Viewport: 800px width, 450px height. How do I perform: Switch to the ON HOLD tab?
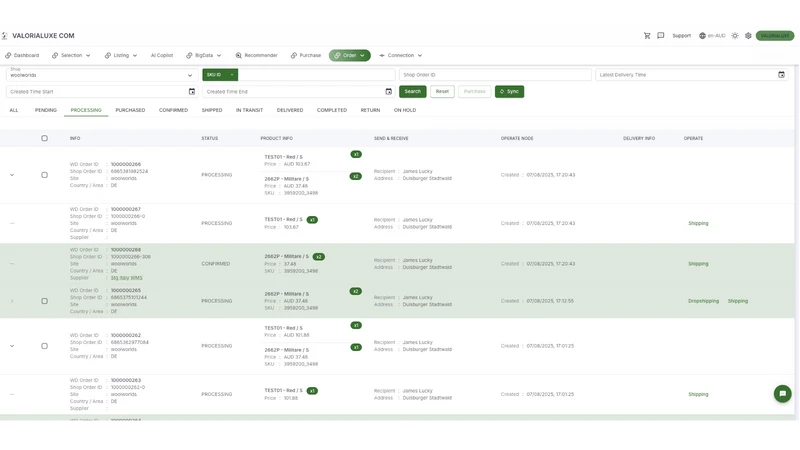click(405, 110)
